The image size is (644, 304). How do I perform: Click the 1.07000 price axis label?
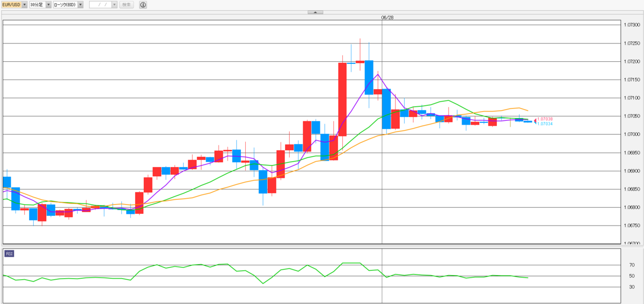632,134
